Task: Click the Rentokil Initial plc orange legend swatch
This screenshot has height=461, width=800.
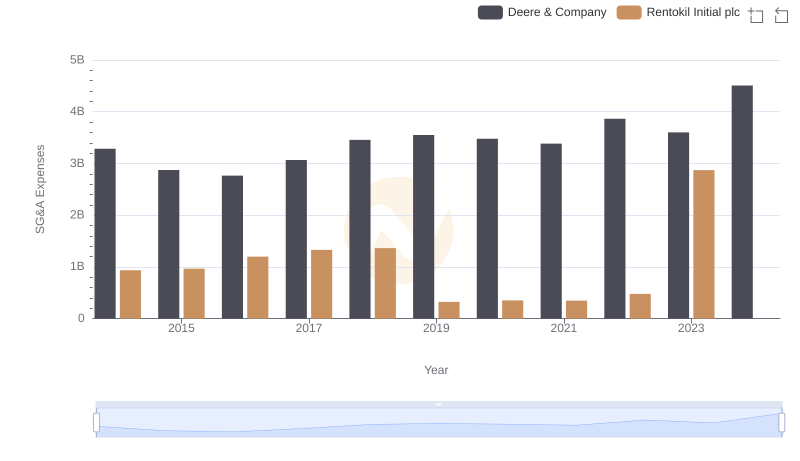Action: (x=629, y=12)
